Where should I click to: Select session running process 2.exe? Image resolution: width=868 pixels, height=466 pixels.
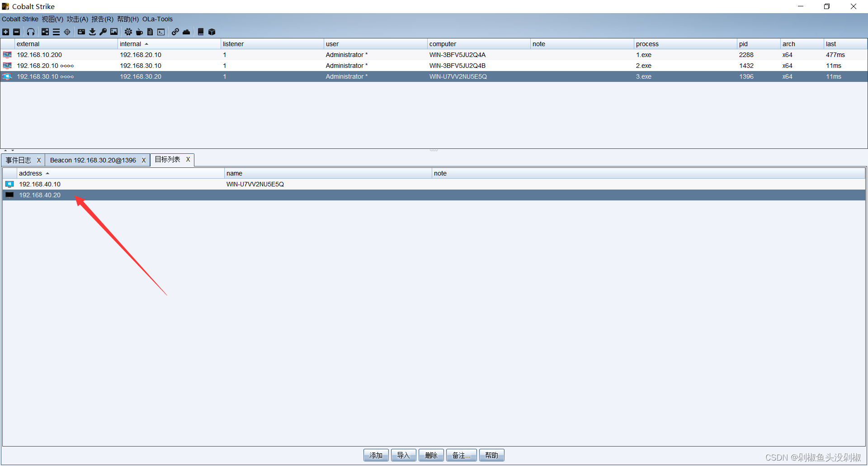[434, 66]
